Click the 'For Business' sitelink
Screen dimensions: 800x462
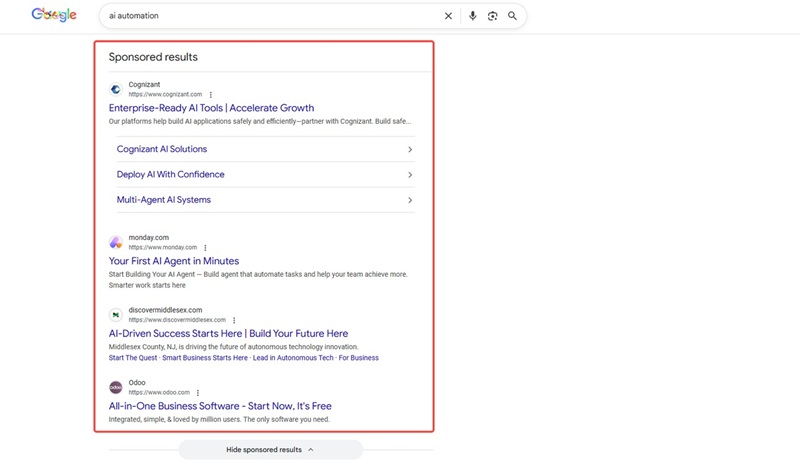coord(359,358)
